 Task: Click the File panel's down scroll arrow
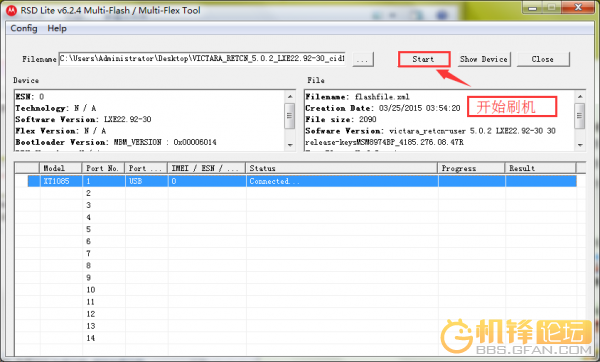click(x=580, y=145)
